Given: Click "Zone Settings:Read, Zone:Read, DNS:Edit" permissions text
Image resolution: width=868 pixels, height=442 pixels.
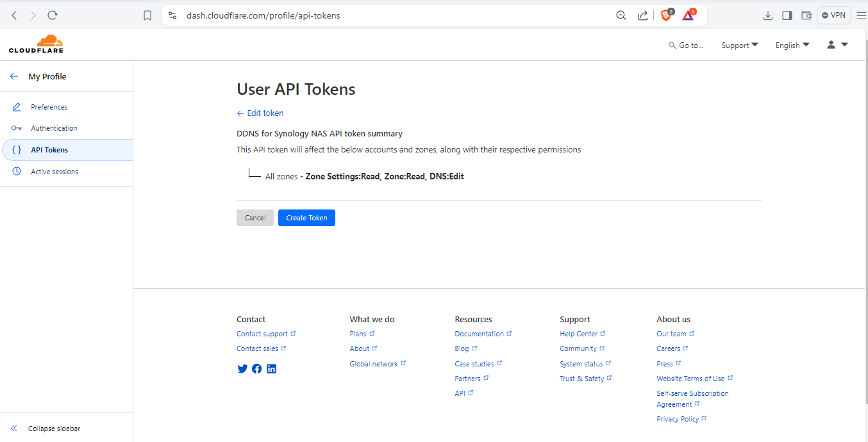Looking at the screenshot, I should click(385, 176).
